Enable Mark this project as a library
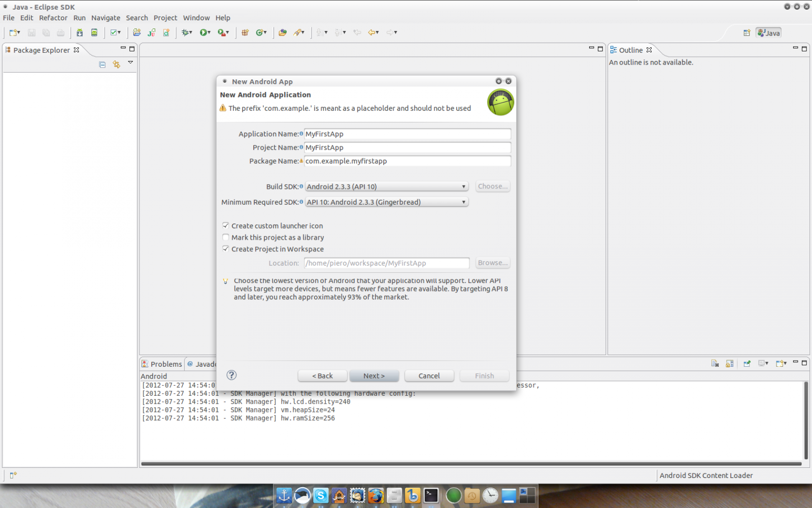 point(226,237)
